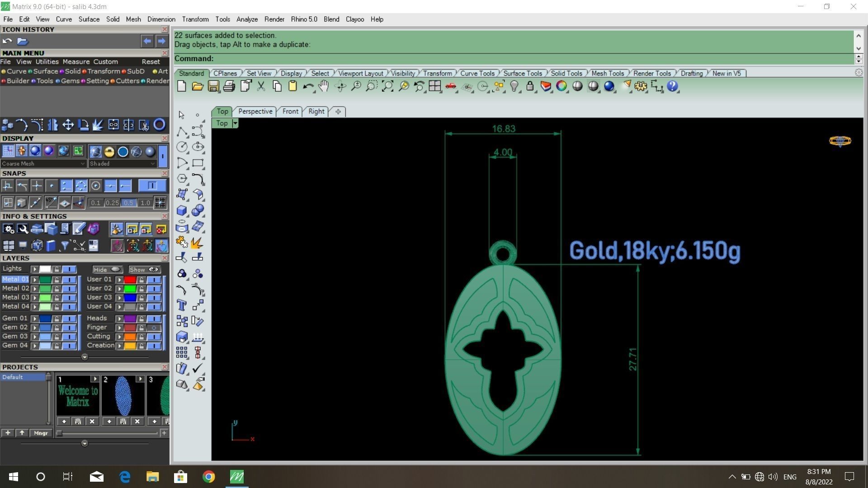Click the four-viewport layout icon

[435, 86]
